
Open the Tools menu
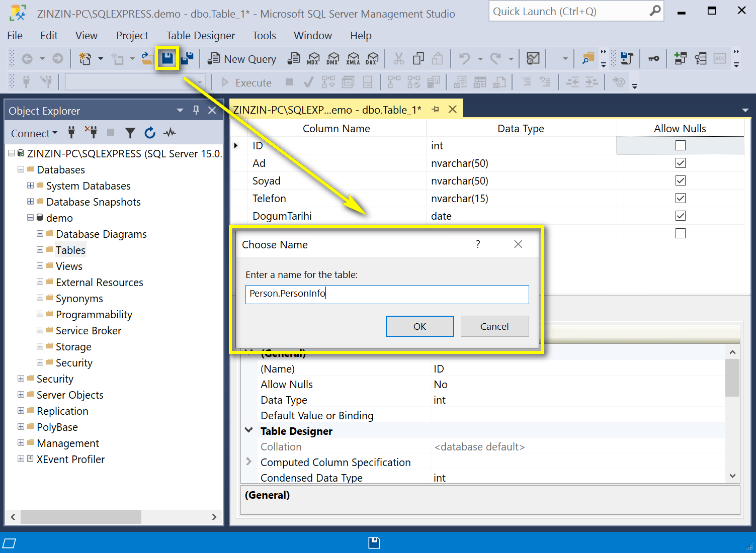[264, 36]
